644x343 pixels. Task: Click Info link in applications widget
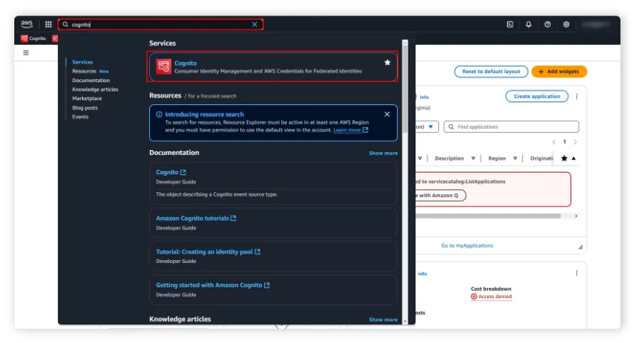[424, 97]
